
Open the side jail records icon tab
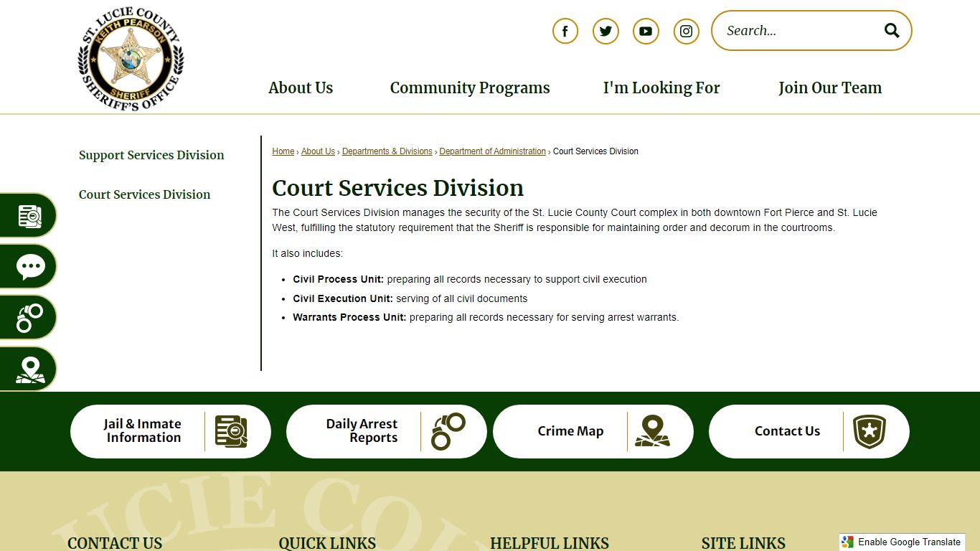pyautogui.click(x=29, y=215)
